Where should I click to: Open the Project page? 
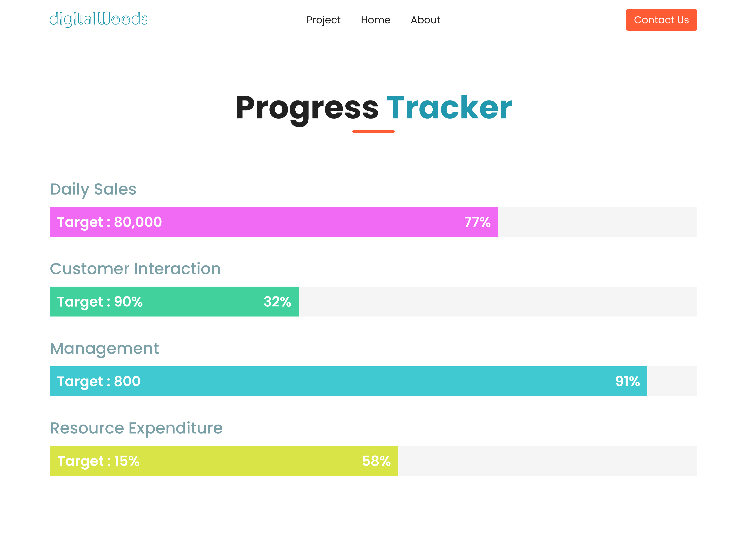tap(324, 20)
